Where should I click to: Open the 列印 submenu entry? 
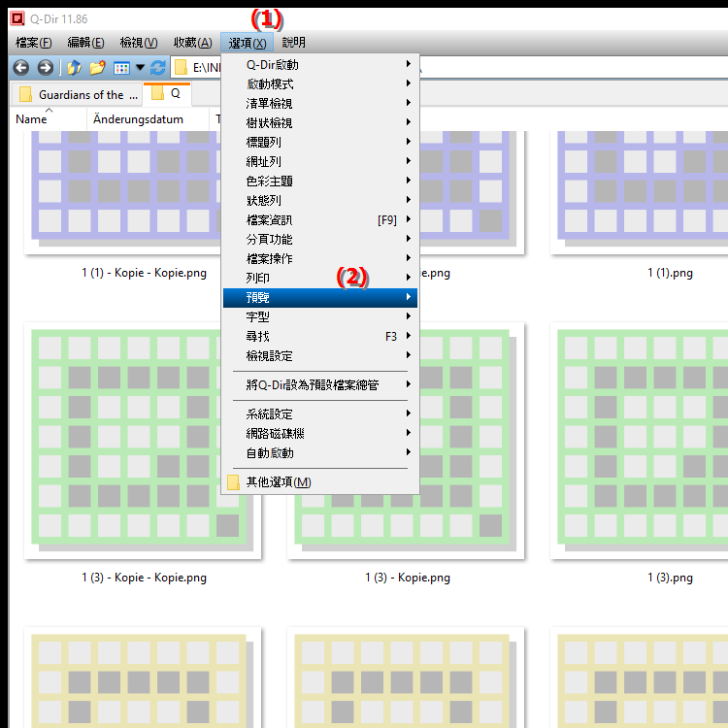point(320,279)
